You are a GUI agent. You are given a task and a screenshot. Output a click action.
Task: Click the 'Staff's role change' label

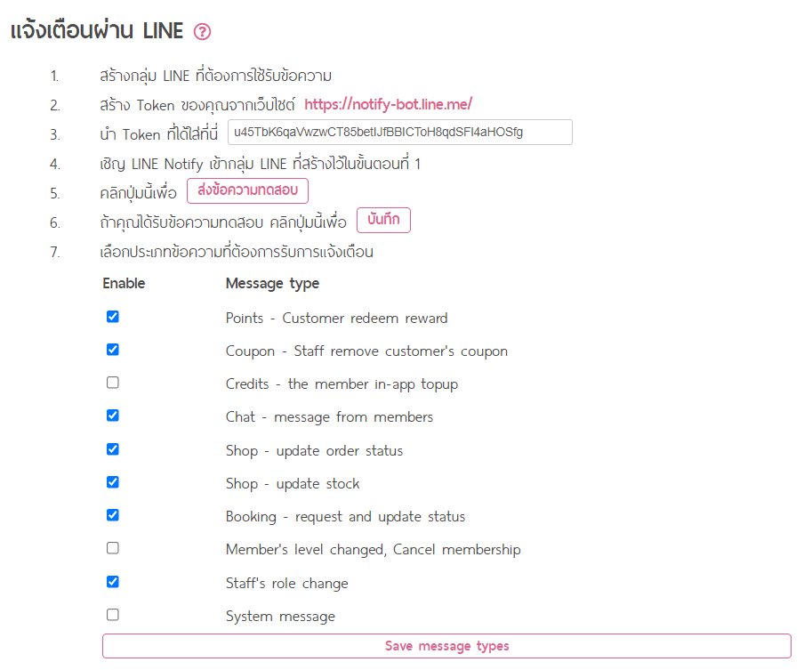coord(287,584)
